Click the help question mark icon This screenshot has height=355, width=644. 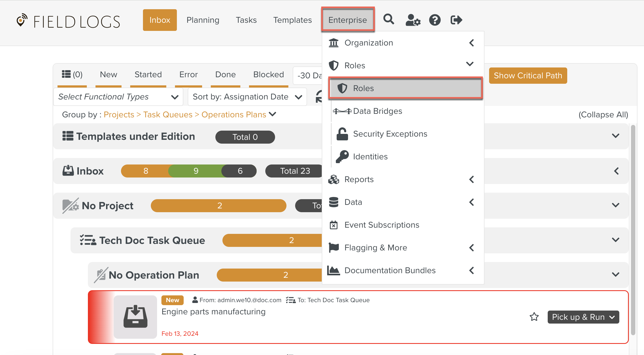435,20
